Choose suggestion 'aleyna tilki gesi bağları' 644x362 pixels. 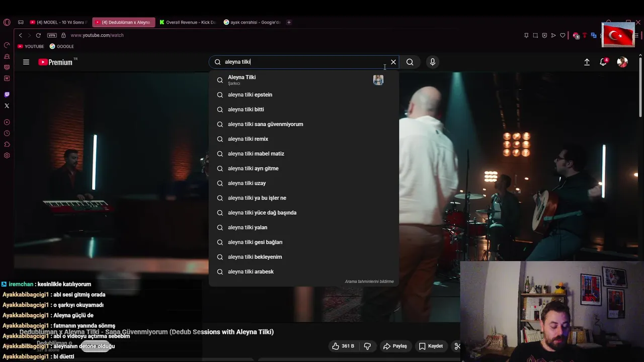[x=304, y=242]
